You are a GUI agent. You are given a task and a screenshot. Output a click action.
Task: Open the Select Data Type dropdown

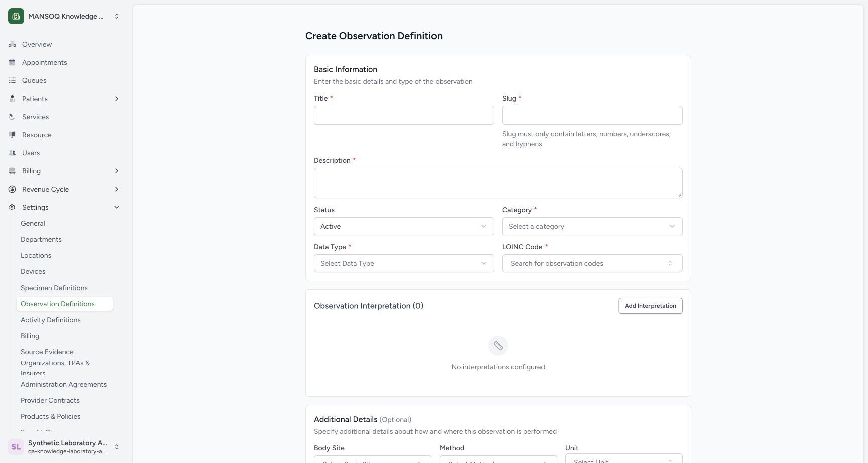404,263
